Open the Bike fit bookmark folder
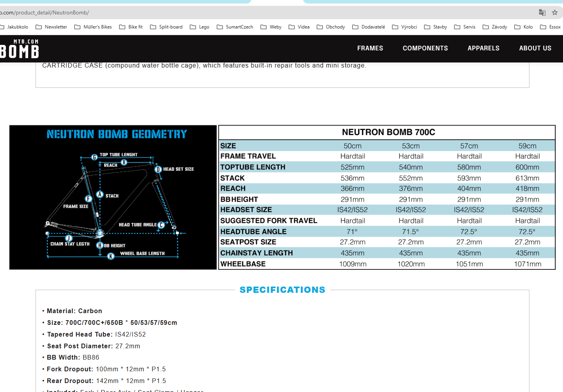This screenshot has height=392, width=563. coord(131,27)
